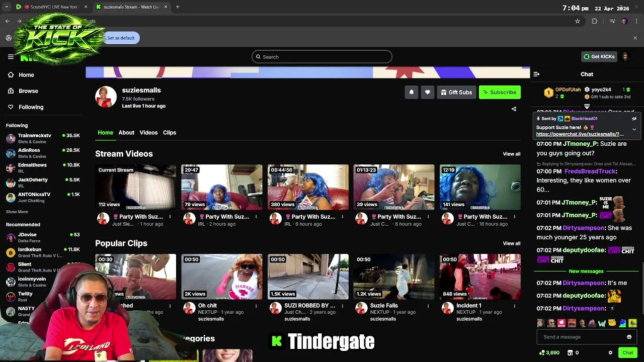Bookmark the page with the star icon

[x=578, y=21]
